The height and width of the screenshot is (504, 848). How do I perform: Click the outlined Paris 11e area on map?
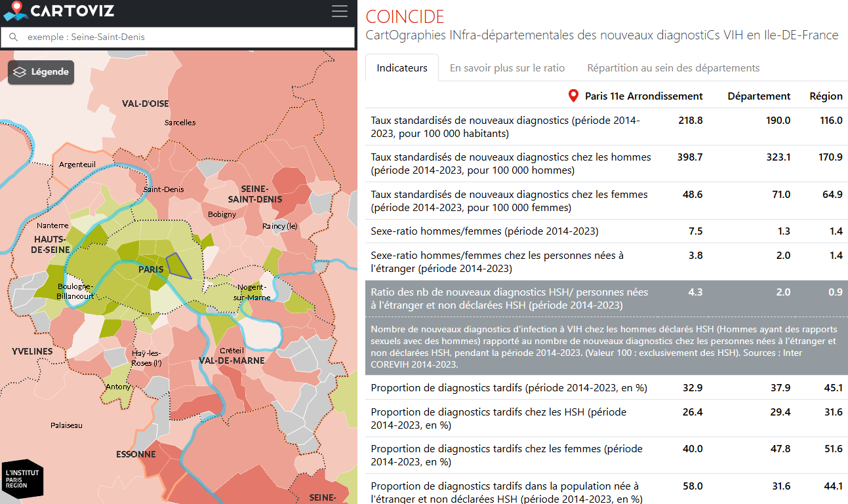pos(178,265)
